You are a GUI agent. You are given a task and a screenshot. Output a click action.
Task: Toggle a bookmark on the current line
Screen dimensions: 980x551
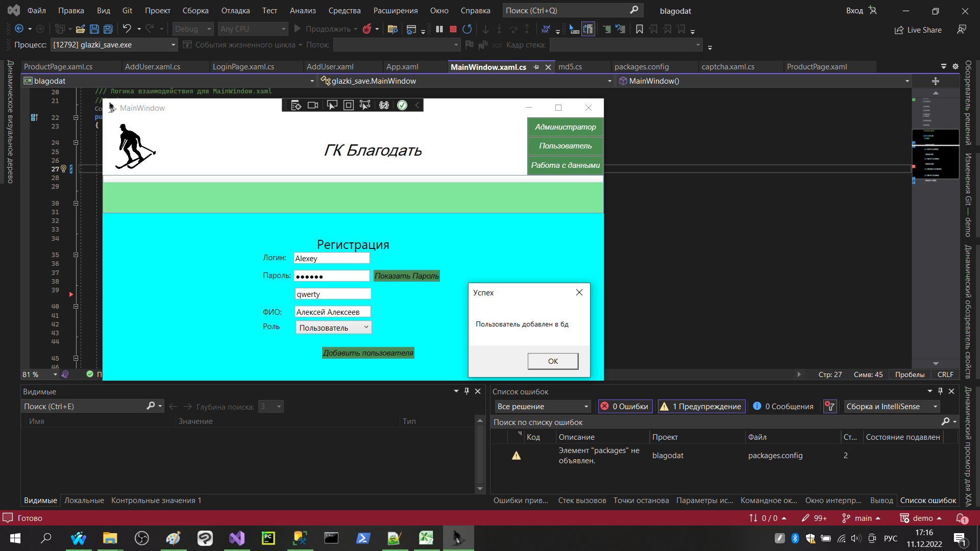click(639, 29)
